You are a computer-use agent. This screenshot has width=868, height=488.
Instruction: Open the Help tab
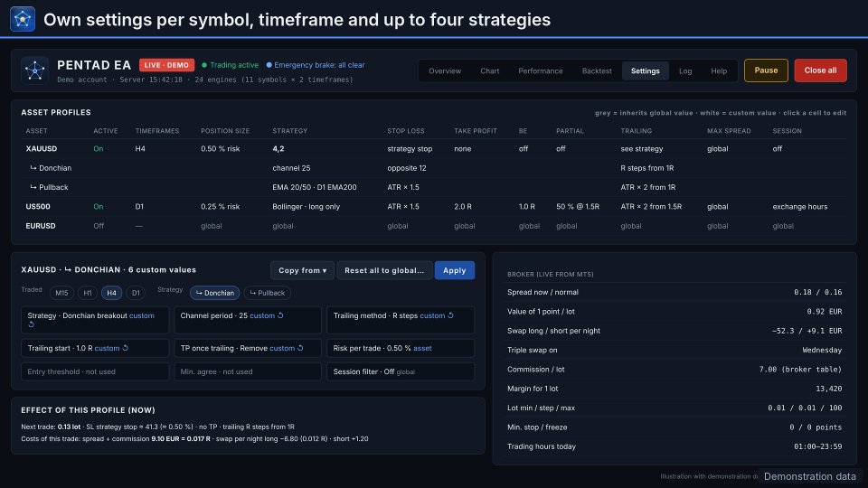pyautogui.click(x=719, y=70)
